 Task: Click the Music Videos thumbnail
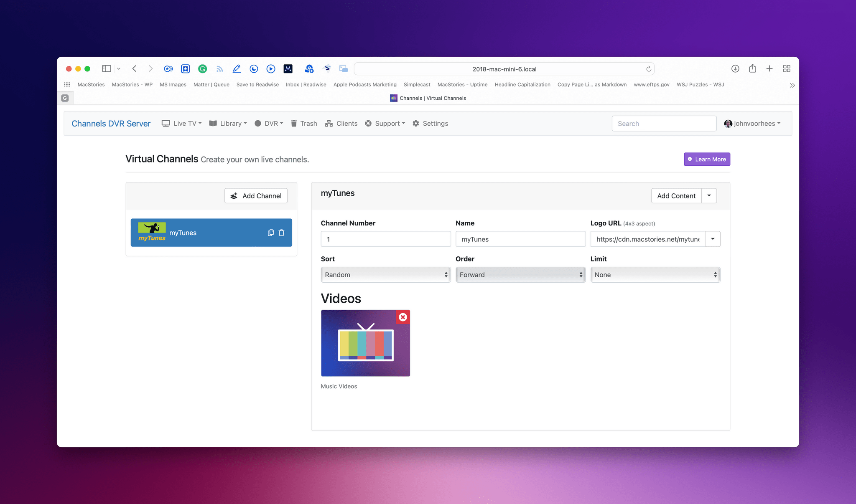[365, 343]
